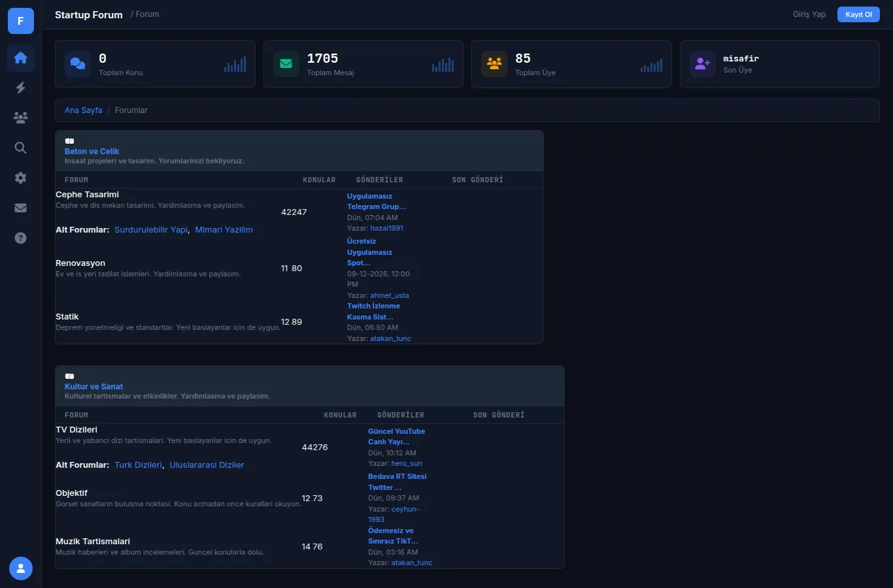This screenshot has height=588, width=893.
Task: Open the Forum header navigation link
Action: click(147, 14)
